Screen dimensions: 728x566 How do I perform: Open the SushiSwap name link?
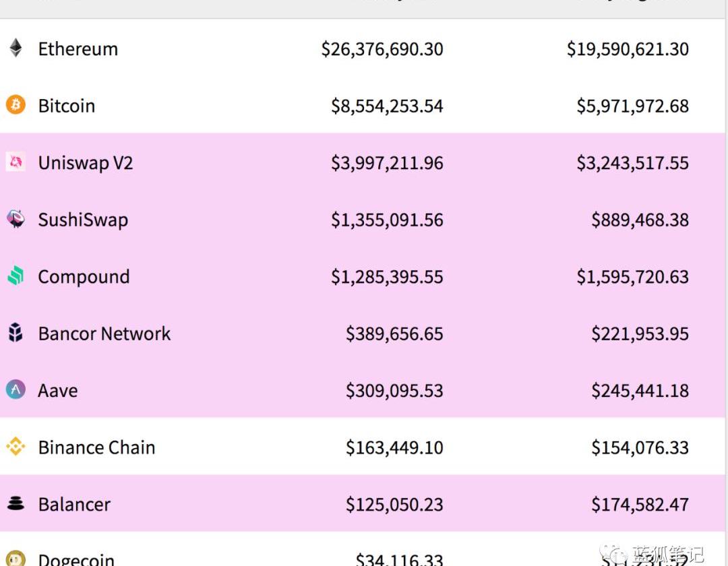[x=83, y=220]
